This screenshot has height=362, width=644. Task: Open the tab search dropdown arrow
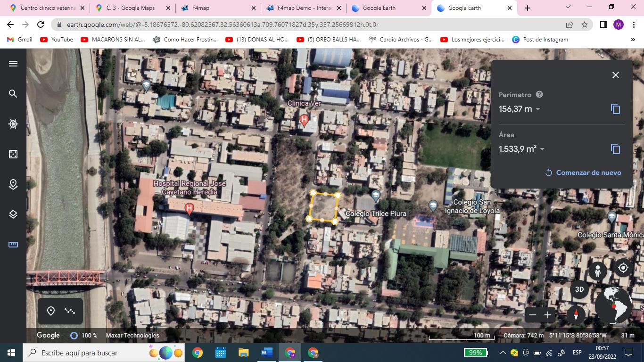(568, 8)
